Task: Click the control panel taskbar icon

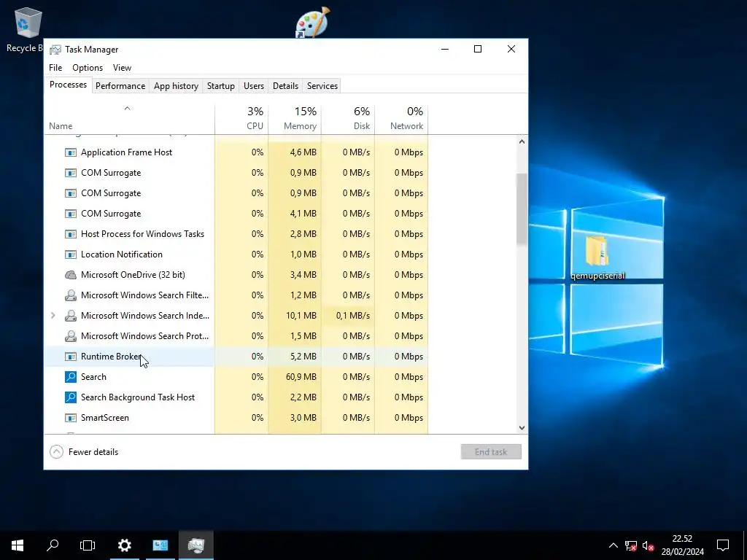Action: (x=160, y=545)
